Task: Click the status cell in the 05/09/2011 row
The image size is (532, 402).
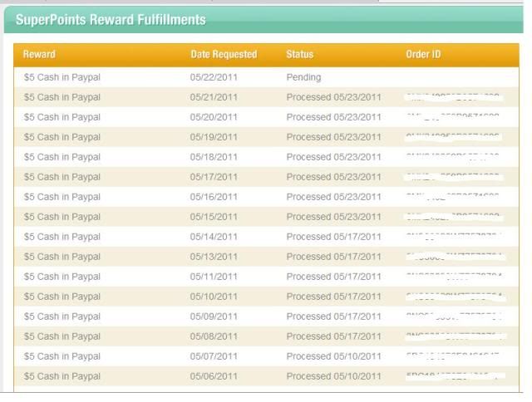Action: [334, 316]
